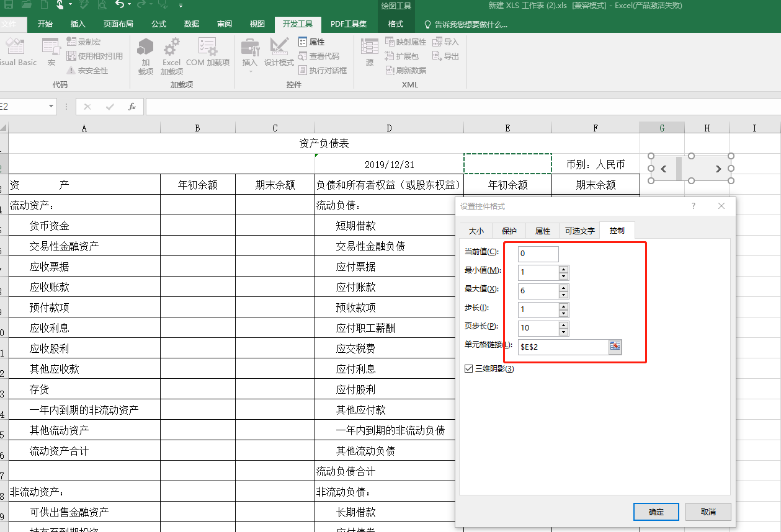Click the dialog help question mark
The height and width of the screenshot is (532, 781).
(694, 206)
